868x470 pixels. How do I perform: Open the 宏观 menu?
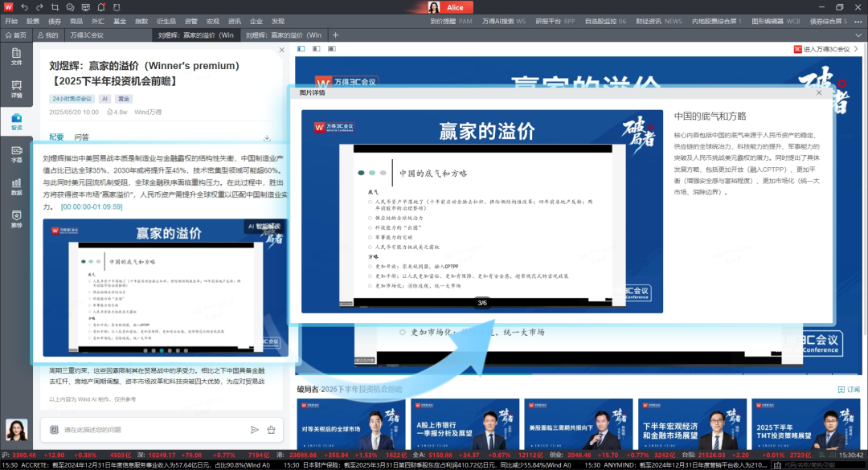[212, 21]
